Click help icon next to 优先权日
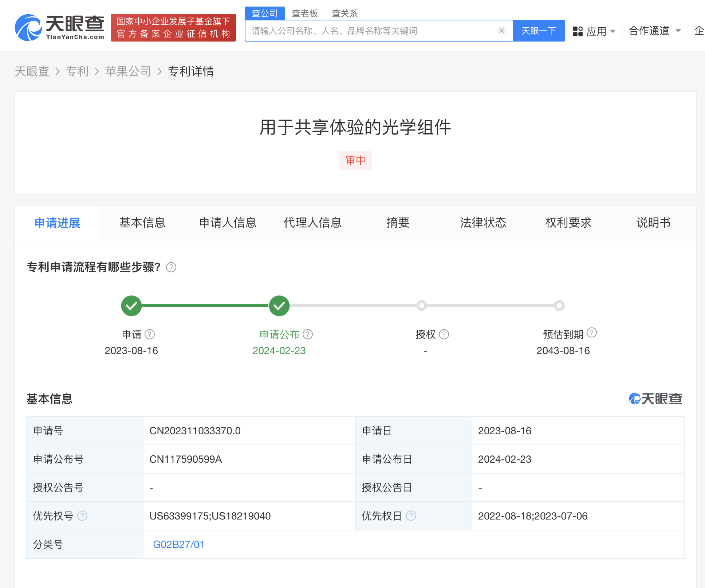 click(x=411, y=516)
